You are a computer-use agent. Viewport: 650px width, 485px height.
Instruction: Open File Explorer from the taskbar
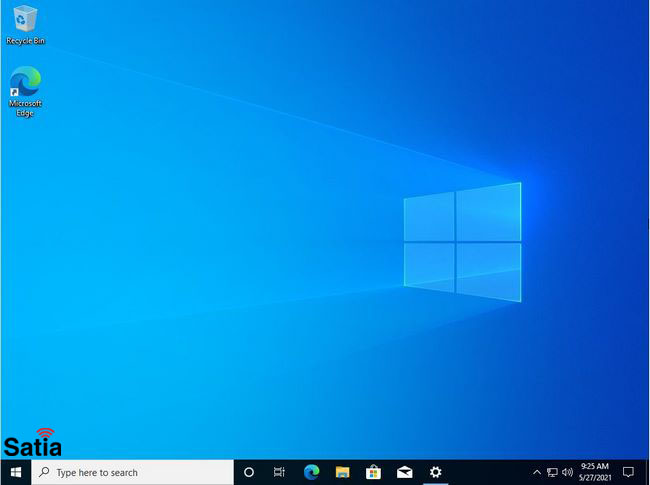coord(342,472)
